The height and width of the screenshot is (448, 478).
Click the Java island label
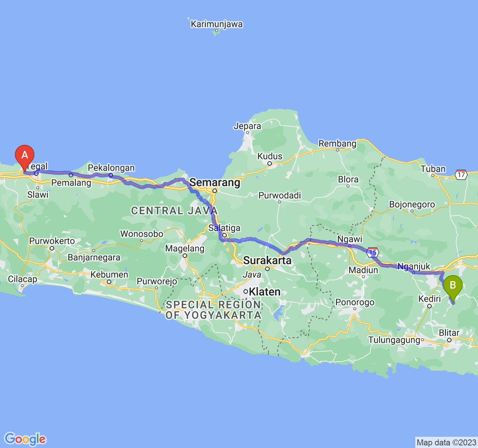252,275
